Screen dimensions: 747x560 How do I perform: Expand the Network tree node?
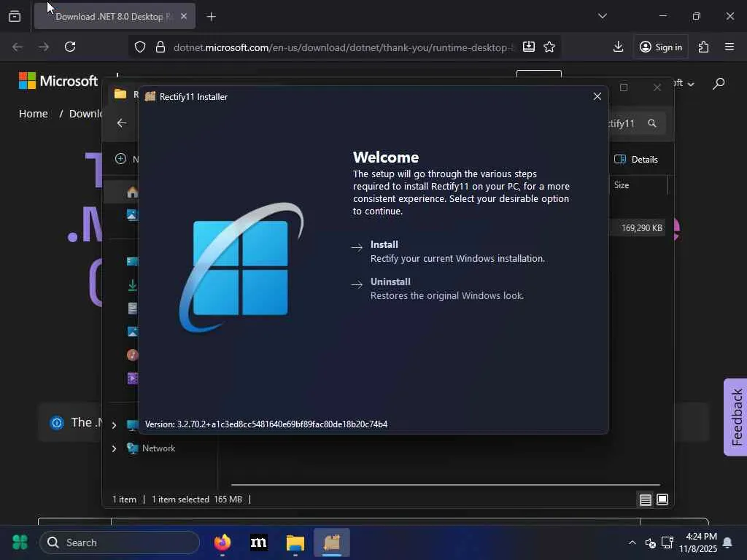(x=115, y=448)
